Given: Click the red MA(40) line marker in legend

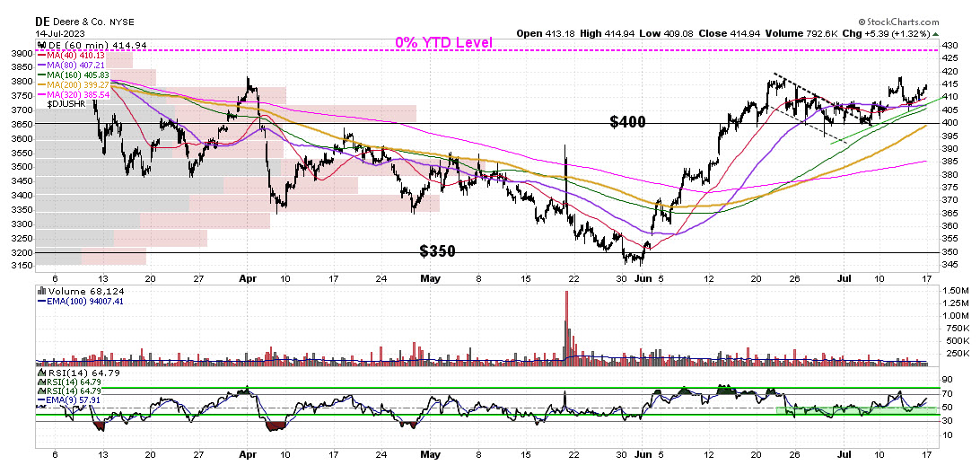Looking at the screenshot, I should point(41,55).
